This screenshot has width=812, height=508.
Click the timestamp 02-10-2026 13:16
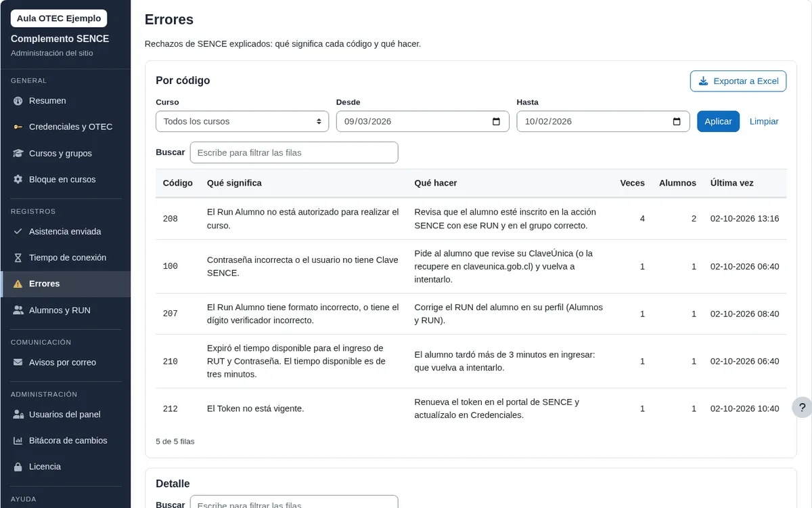tap(745, 219)
